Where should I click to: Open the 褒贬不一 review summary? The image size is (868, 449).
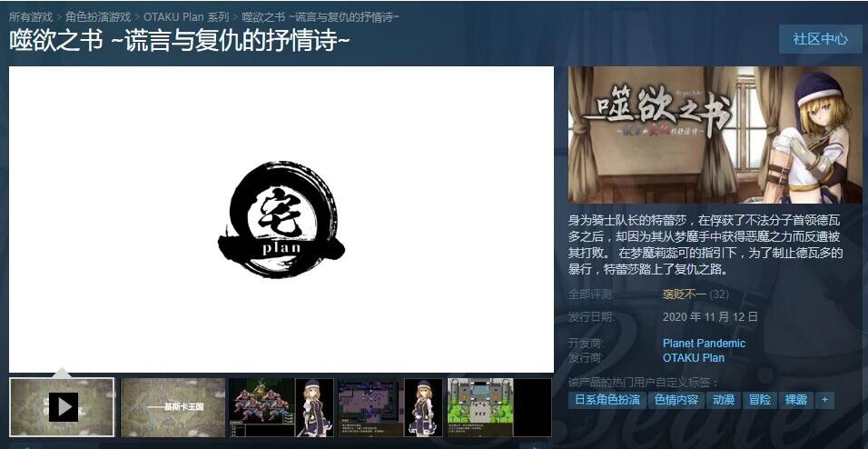(685, 294)
